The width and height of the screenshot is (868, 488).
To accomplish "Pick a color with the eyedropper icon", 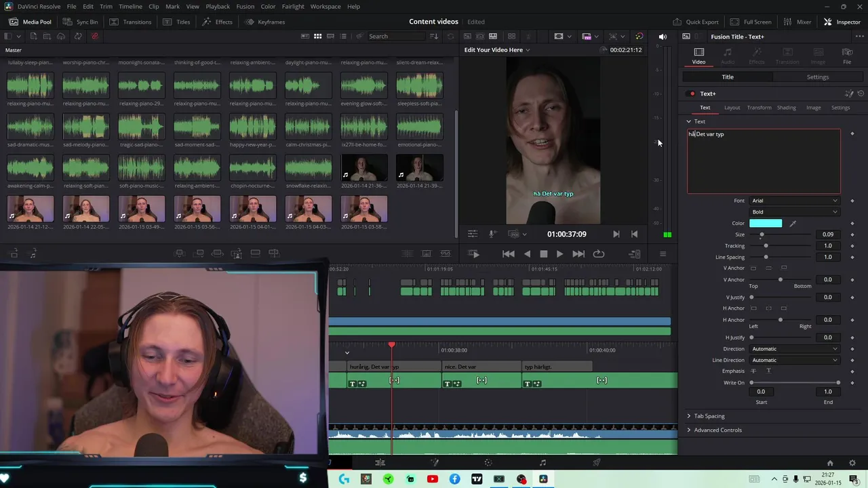I will point(793,223).
